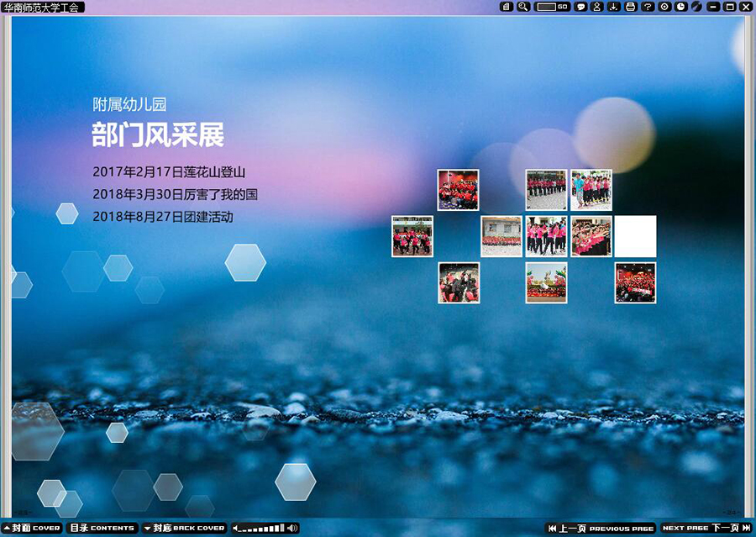Adjust the volume level bars
Screen dimensions: 756x537
click(x=262, y=529)
